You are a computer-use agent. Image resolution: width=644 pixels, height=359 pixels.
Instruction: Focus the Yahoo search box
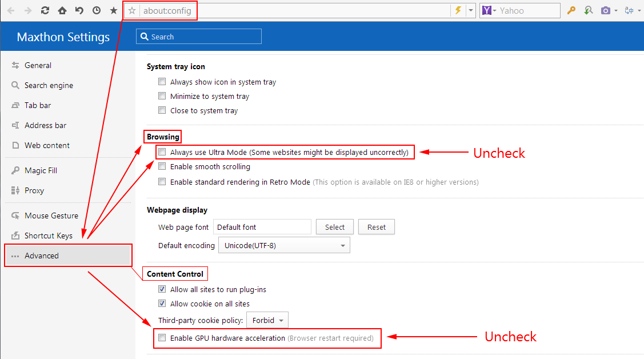click(529, 11)
